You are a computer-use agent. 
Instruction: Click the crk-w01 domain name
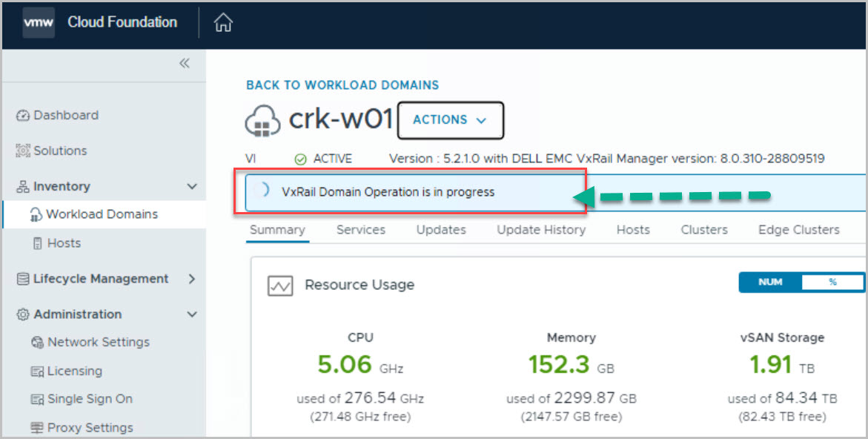(341, 119)
